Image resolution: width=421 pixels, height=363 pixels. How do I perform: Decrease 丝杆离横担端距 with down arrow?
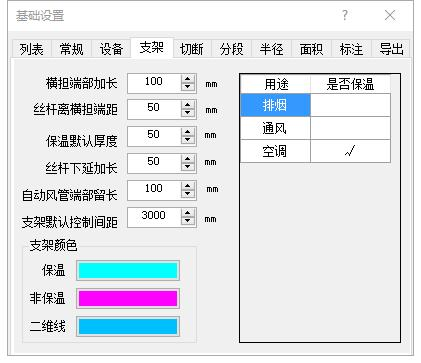pyautogui.click(x=188, y=113)
